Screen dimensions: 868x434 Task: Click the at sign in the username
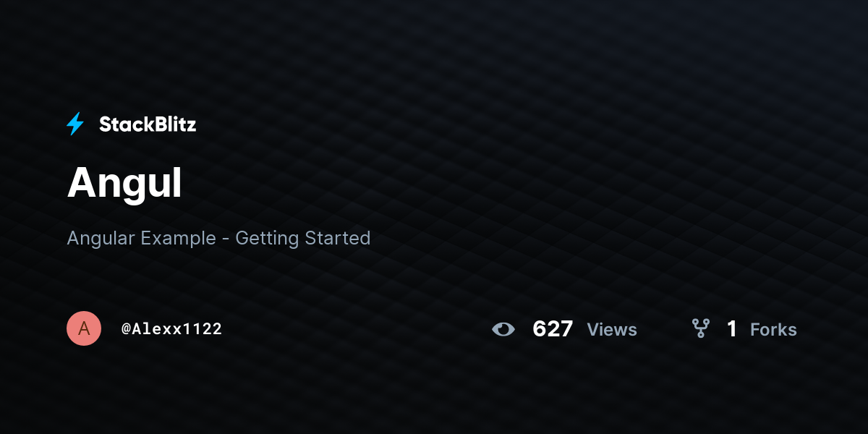tap(126, 329)
